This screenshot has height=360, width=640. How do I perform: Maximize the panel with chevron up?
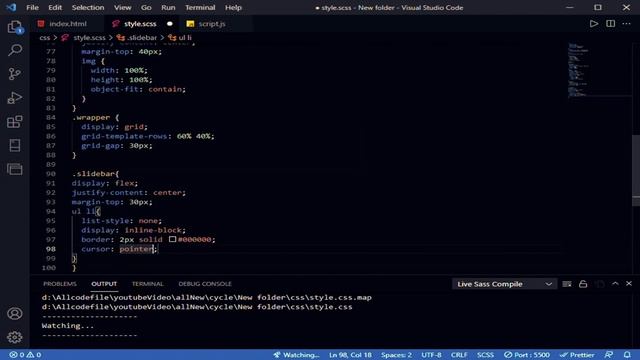[615, 284]
